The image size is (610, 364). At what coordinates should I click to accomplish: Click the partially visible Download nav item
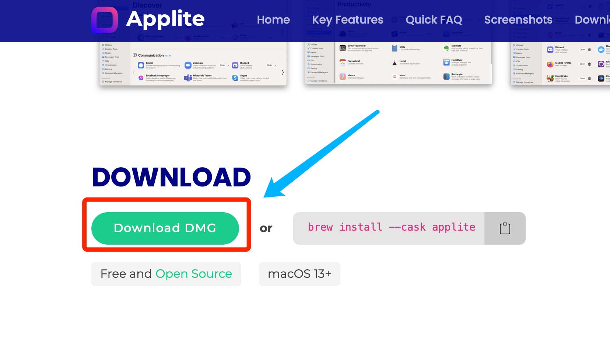click(592, 20)
